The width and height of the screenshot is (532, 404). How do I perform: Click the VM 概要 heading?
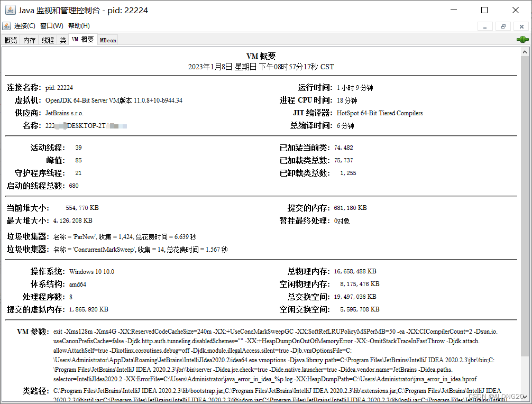[261, 56]
